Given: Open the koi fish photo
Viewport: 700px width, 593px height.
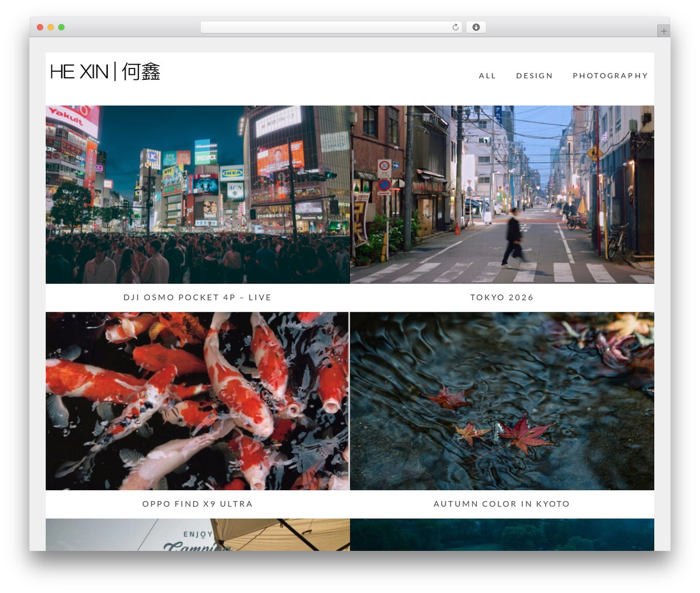Looking at the screenshot, I should point(197,401).
